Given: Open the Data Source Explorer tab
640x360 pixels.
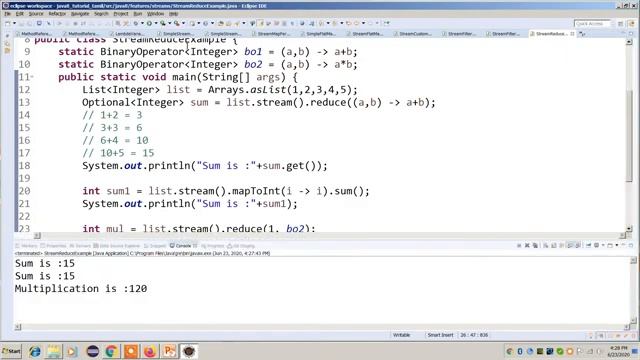Looking at the screenshot, I should [x=117, y=246].
